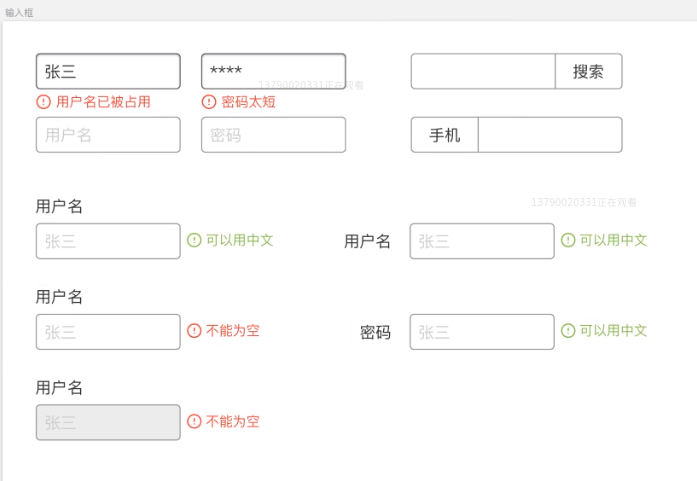This screenshot has height=481, width=697.
Task: Click the phone number input after 手机
Action: [550, 135]
